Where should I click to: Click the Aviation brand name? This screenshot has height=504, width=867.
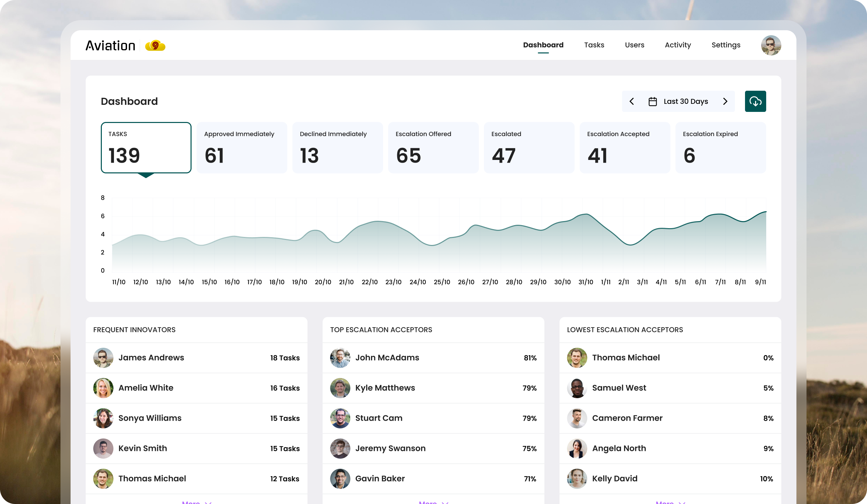point(111,46)
